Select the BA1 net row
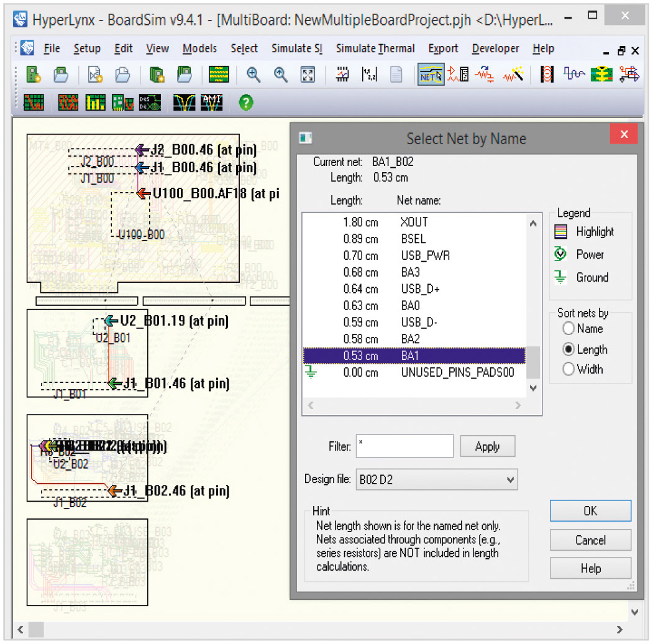This screenshot has height=644, width=653. 414,356
